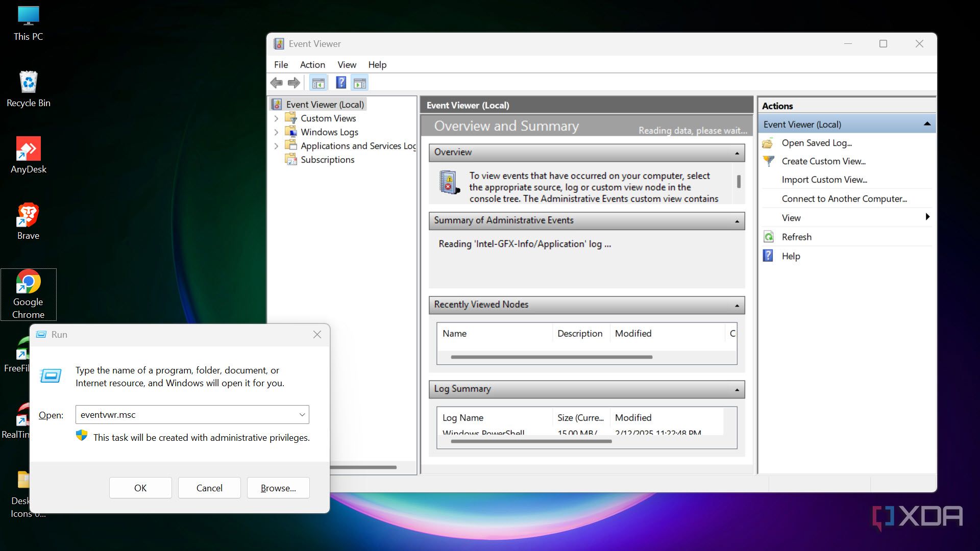Viewport: 980px width, 551px height.
Task: Open the Action menu
Action: (312, 65)
